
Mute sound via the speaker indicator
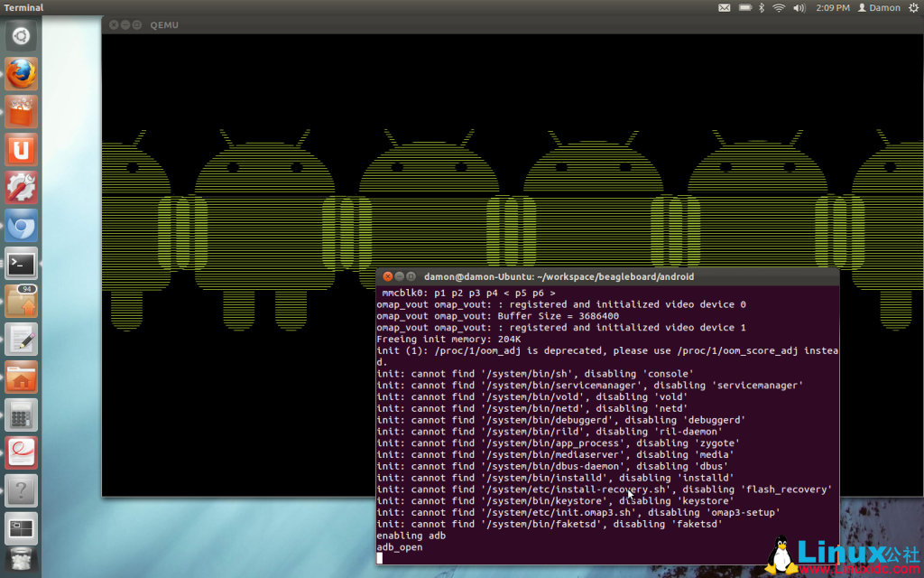tap(799, 7)
